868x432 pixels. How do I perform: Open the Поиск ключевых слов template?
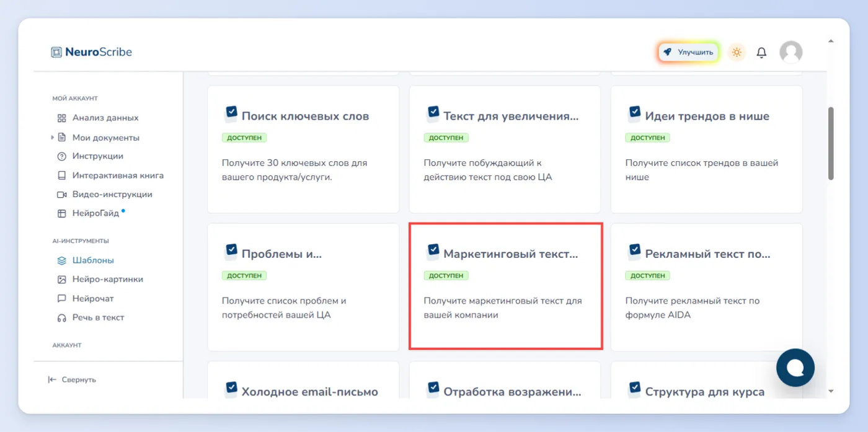(303, 149)
